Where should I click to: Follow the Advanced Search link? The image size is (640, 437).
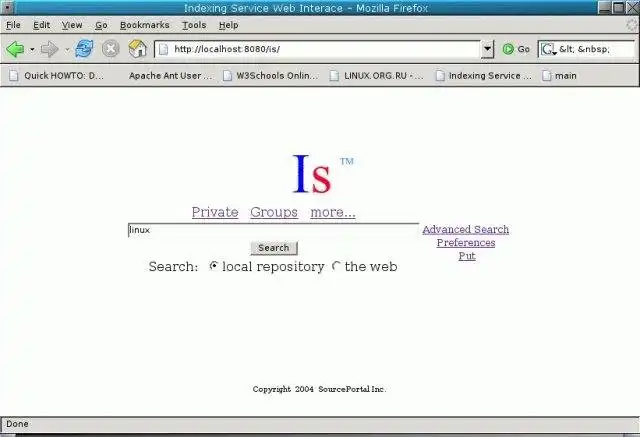pos(466,229)
